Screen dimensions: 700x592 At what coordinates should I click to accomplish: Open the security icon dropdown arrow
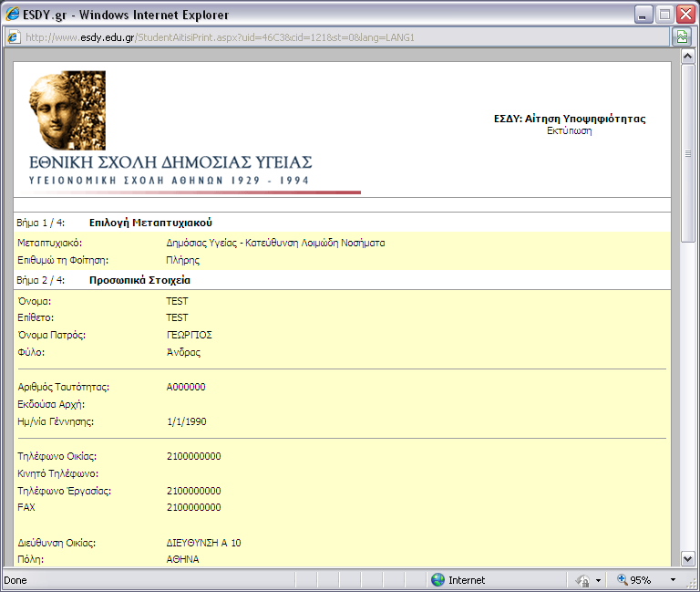pyautogui.click(x=598, y=580)
